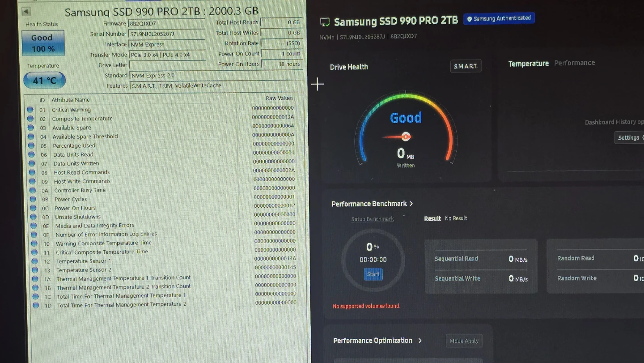
Task: Click the Power On Hours value
Action: [x=282, y=64]
